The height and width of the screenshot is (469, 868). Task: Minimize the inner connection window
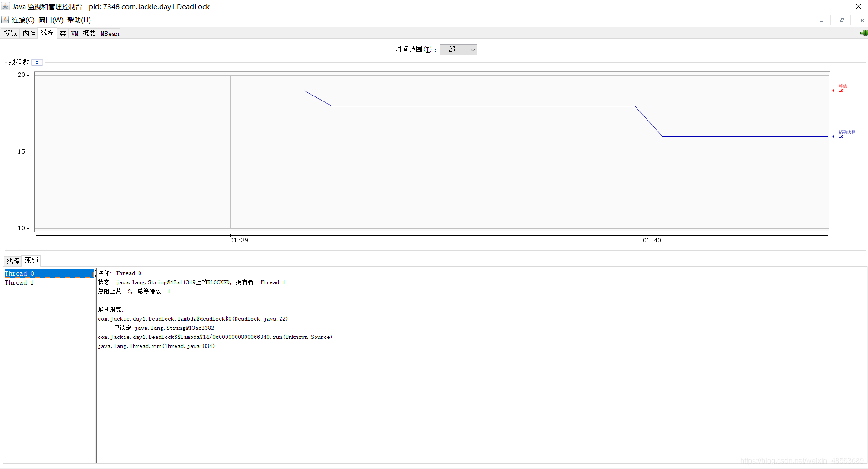coord(822,20)
